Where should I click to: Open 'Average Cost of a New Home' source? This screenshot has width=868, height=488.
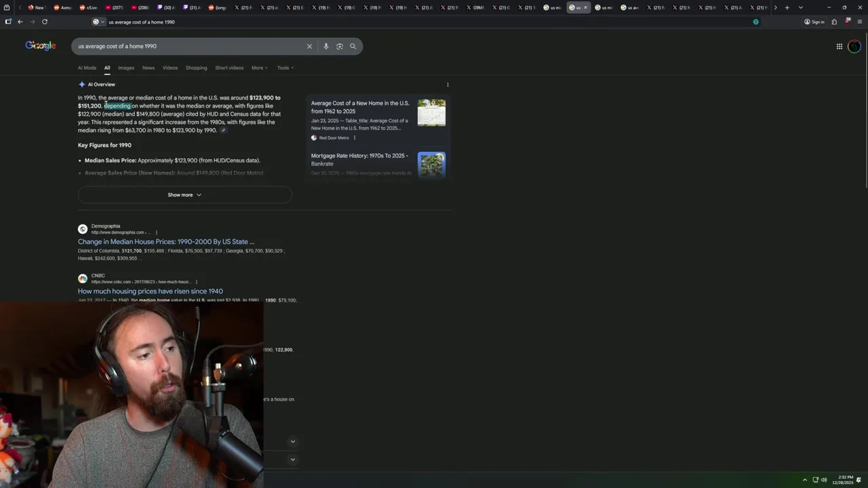(x=360, y=107)
